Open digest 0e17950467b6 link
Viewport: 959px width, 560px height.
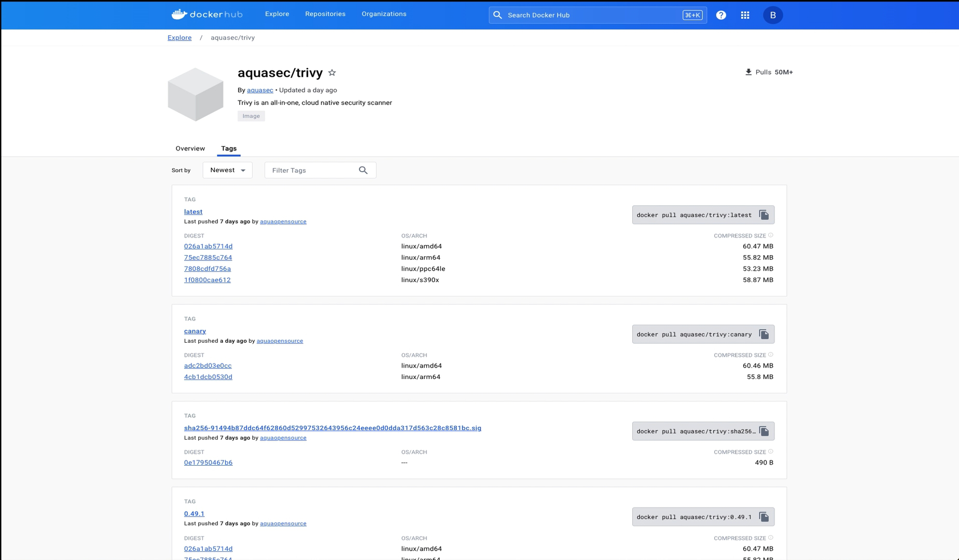click(208, 463)
